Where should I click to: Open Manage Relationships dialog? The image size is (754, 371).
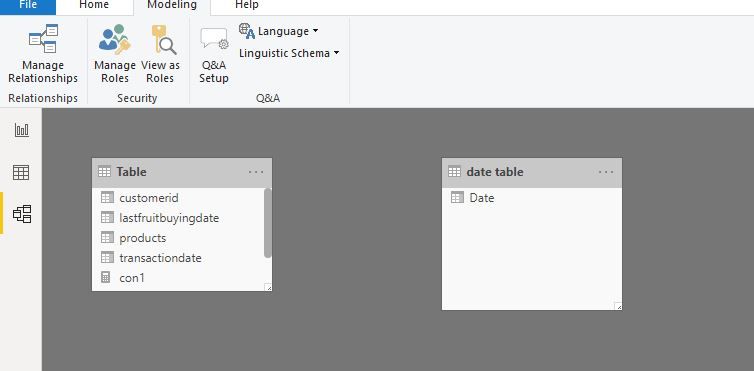point(43,53)
